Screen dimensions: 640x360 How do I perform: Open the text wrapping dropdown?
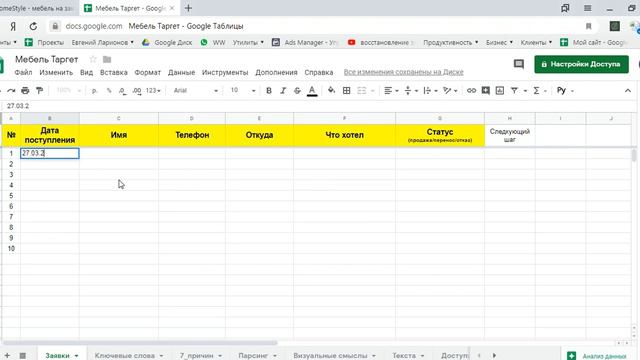click(x=430, y=91)
